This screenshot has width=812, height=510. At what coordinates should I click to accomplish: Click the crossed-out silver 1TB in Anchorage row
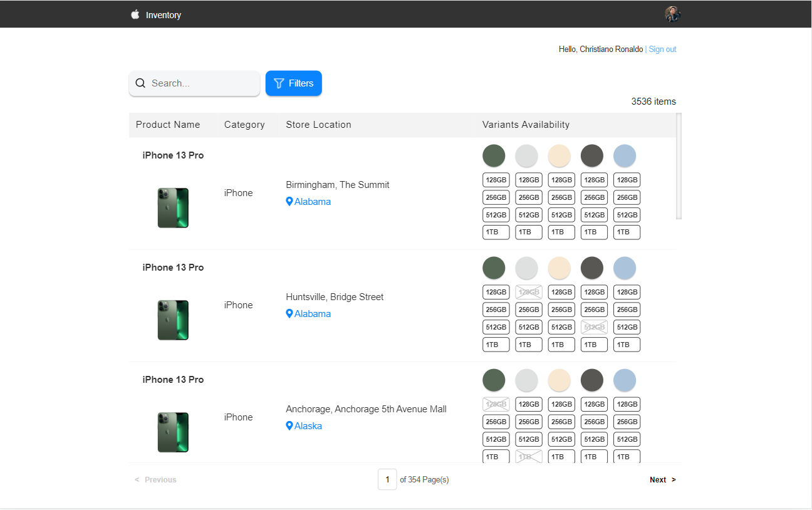(529, 457)
